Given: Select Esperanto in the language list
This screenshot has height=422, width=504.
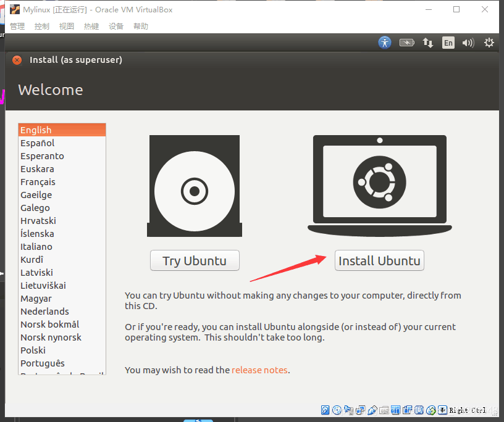Looking at the screenshot, I should (62, 156).
